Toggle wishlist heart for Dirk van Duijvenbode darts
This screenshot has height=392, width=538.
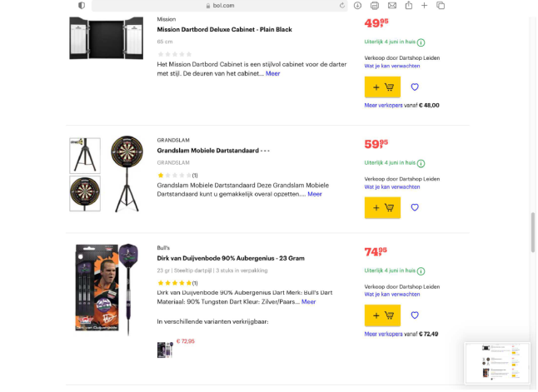[415, 315]
